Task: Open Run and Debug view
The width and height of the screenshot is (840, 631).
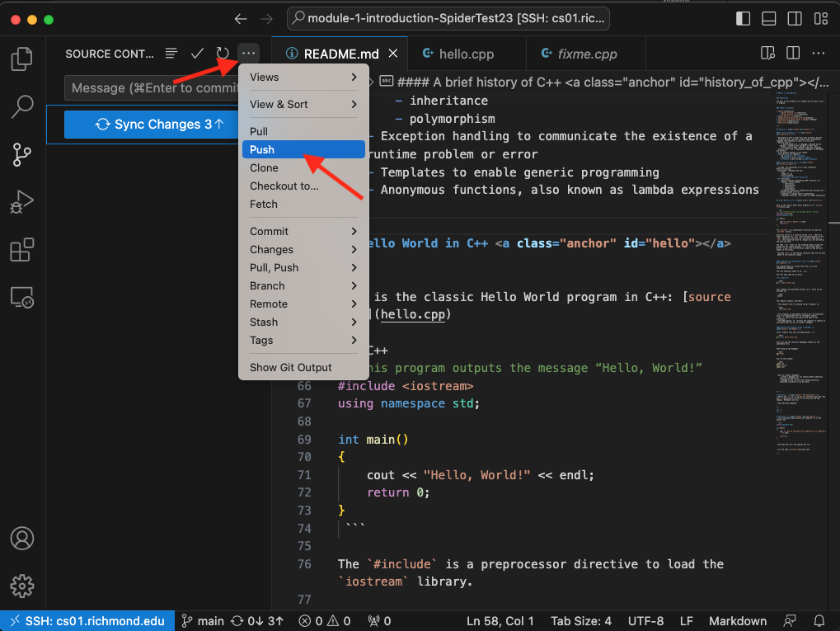Action: point(22,203)
